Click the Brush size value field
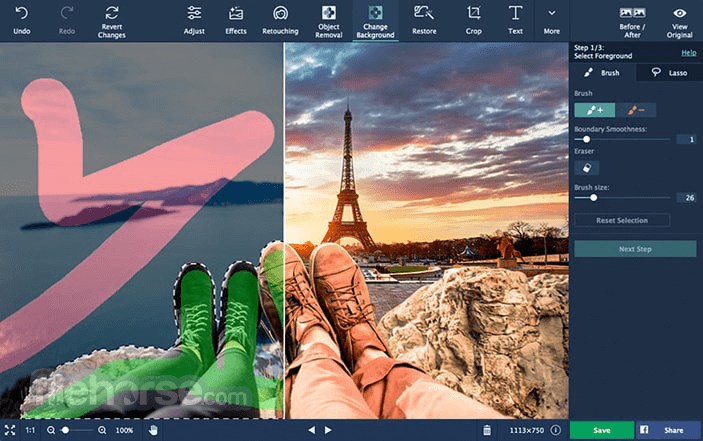 [686, 198]
